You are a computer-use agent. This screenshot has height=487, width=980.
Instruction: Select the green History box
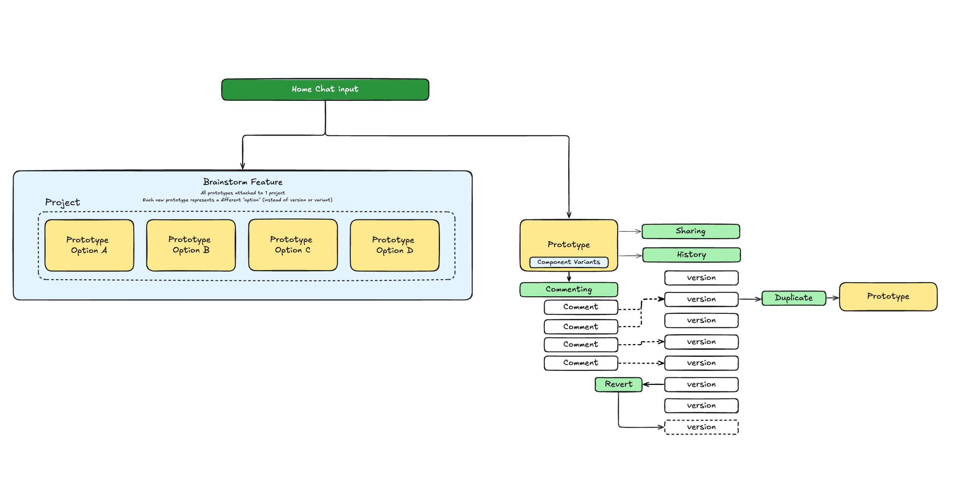691,255
